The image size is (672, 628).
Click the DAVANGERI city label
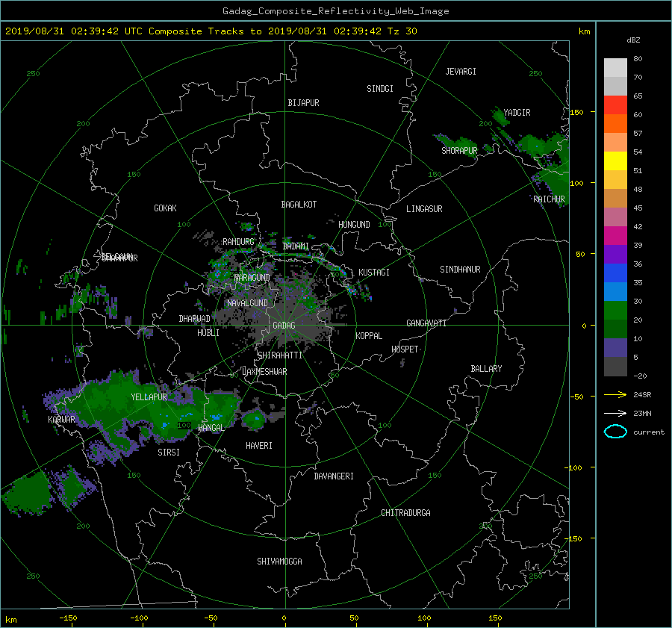334,476
